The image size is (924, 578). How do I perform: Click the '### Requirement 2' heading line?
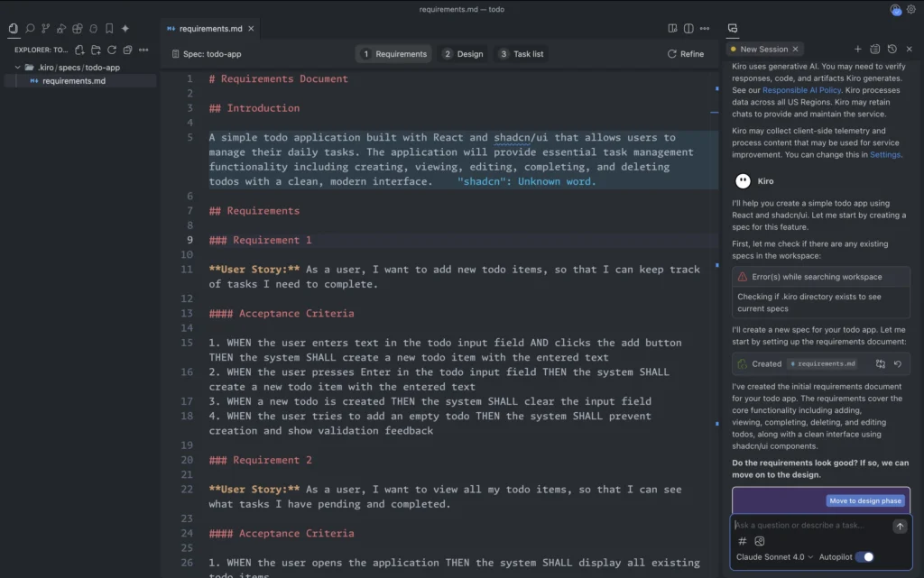tap(260, 460)
